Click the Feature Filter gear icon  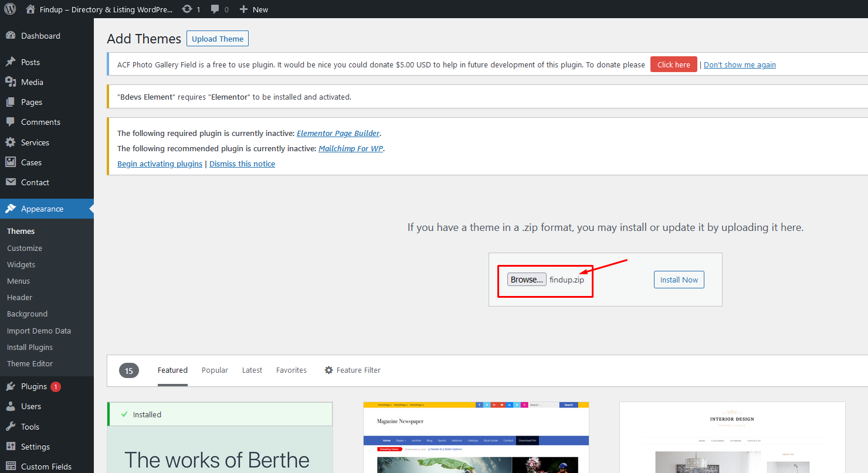pyautogui.click(x=328, y=370)
